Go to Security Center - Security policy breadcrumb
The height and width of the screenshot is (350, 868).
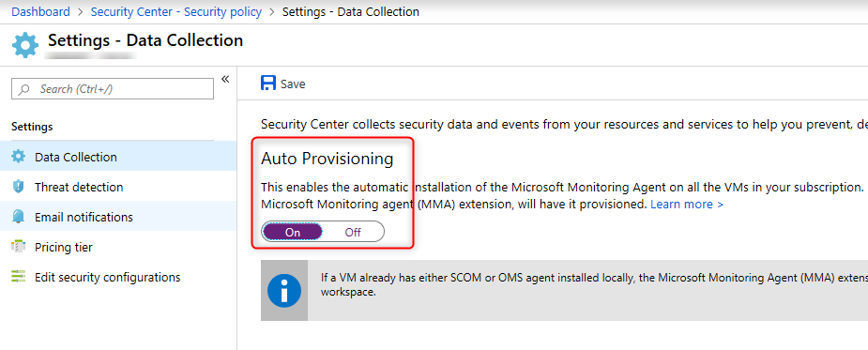[x=176, y=11]
